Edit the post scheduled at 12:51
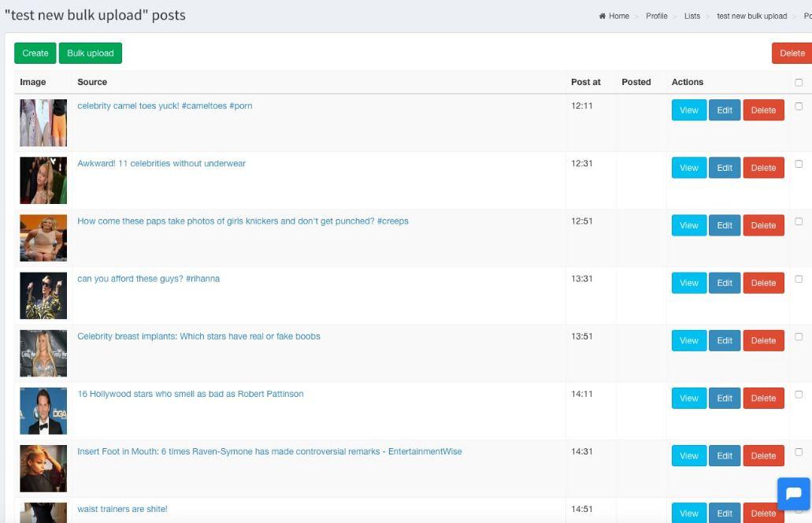Image resolution: width=812 pixels, height=523 pixels. [x=725, y=225]
